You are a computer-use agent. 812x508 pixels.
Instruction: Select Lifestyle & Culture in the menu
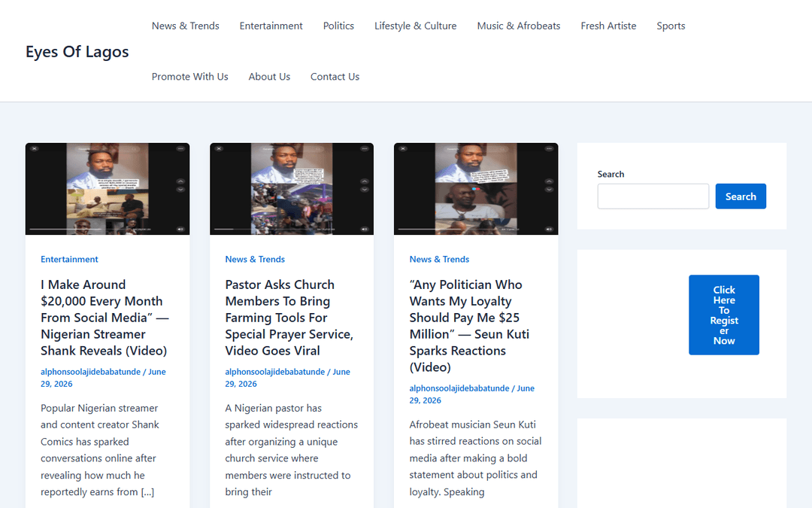pyautogui.click(x=415, y=26)
